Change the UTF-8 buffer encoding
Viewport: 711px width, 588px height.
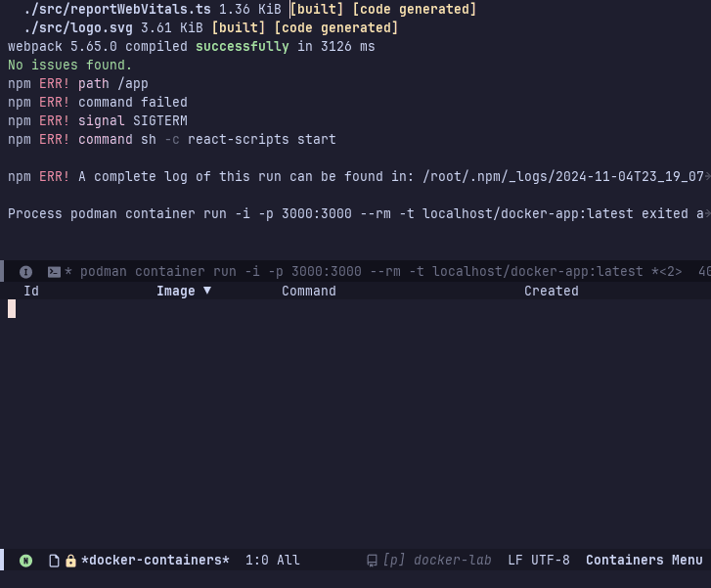pyautogui.click(x=551, y=561)
